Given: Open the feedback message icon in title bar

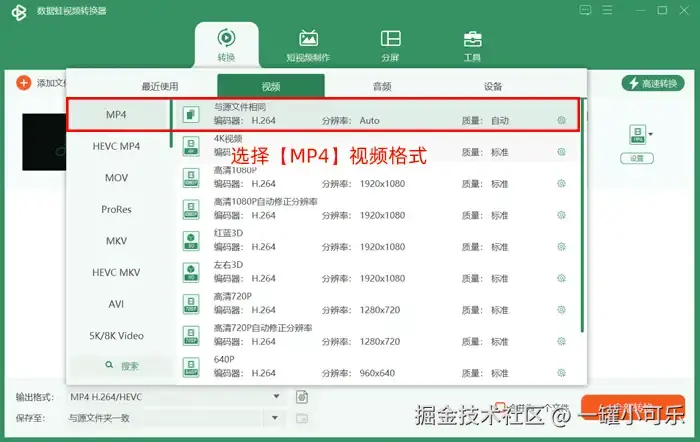Looking at the screenshot, I should coord(585,10).
